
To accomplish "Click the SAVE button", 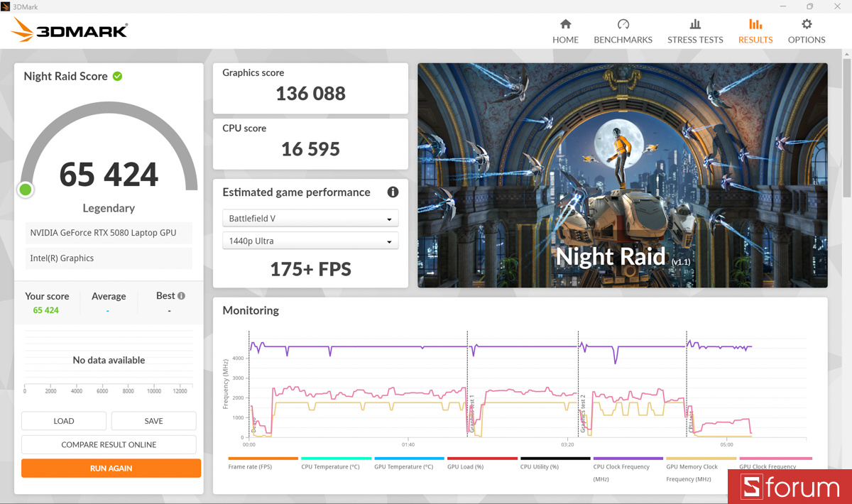I will 153,421.
